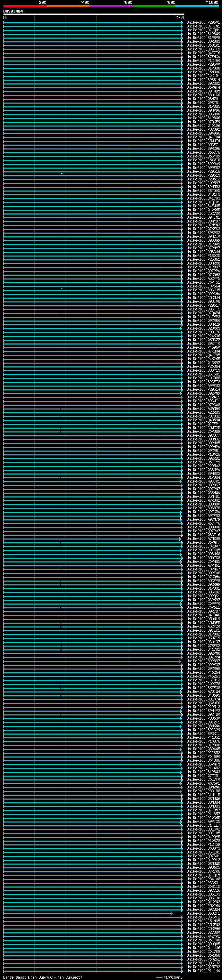Image resolution: width=222 pixels, height=980 pixels.
Task: Open the UniRef100_B7FIN1 hit
Action: pyautogui.click(x=203, y=26)
